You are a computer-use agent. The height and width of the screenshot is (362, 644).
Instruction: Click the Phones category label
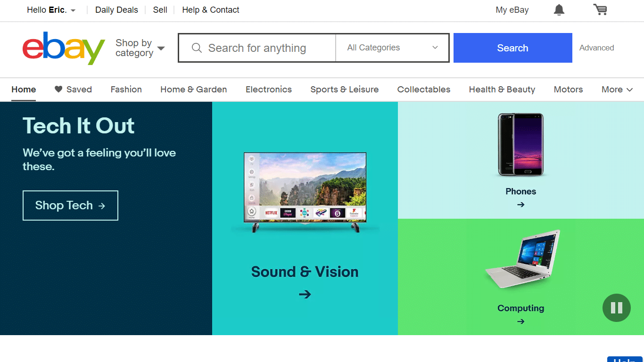[520, 191]
